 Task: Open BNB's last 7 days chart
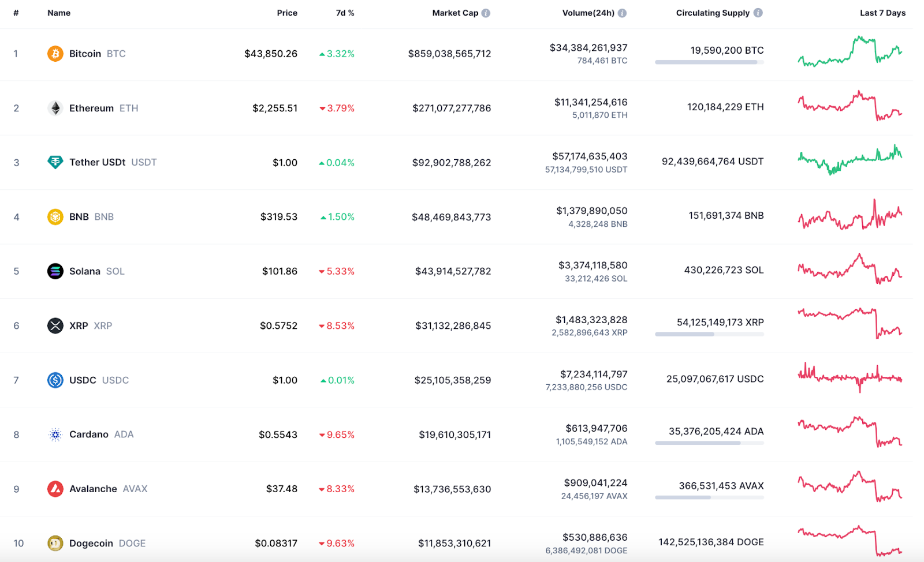tap(850, 215)
